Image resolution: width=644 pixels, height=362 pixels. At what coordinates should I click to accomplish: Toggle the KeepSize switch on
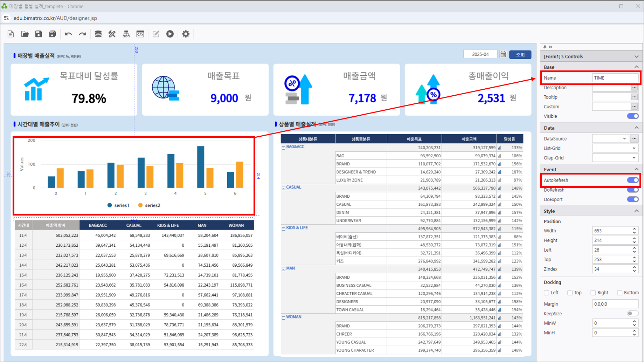(x=632, y=314)
